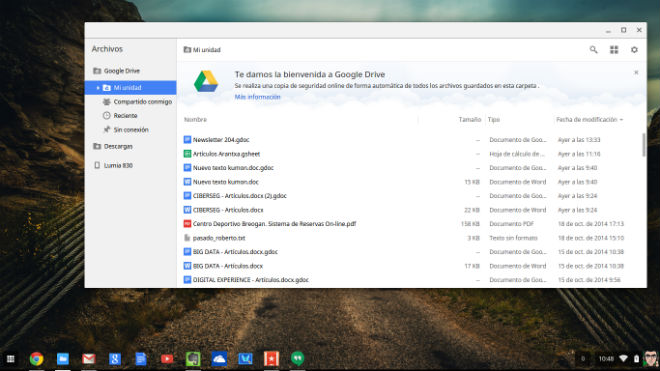Select Mi unidad in the sidebar
The width and height of the screenshot is (660, 371).
click(130, 88)
